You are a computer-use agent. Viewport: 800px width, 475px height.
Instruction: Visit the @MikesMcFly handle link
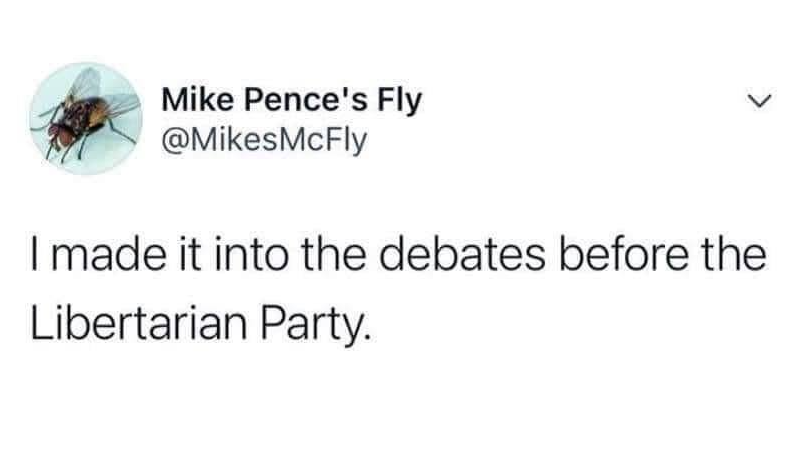[x=264, y=140]
